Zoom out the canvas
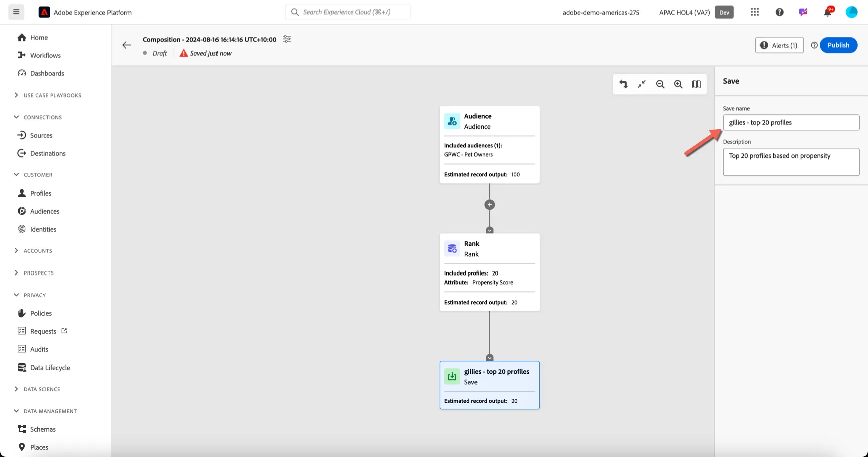 tap(660, 84)
